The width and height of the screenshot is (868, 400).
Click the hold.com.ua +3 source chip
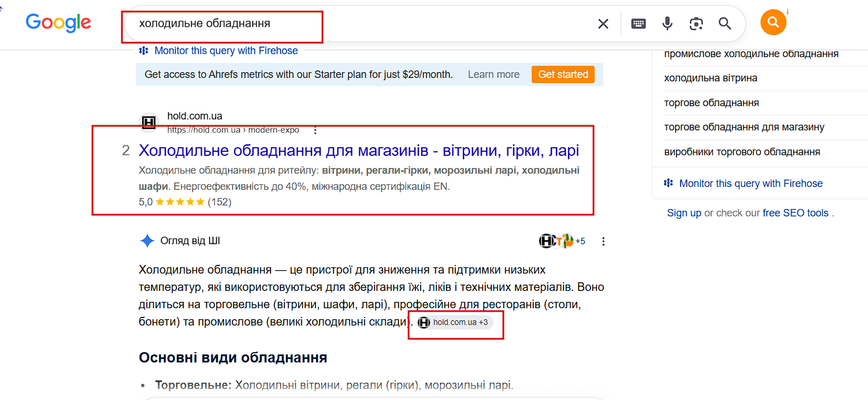click(x=454, y=322)
